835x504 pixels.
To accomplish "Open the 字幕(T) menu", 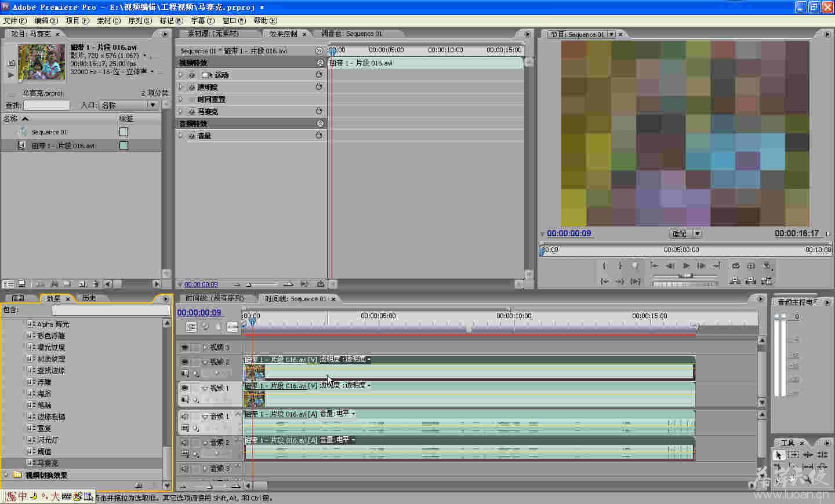I will click(x=202, y=21).
